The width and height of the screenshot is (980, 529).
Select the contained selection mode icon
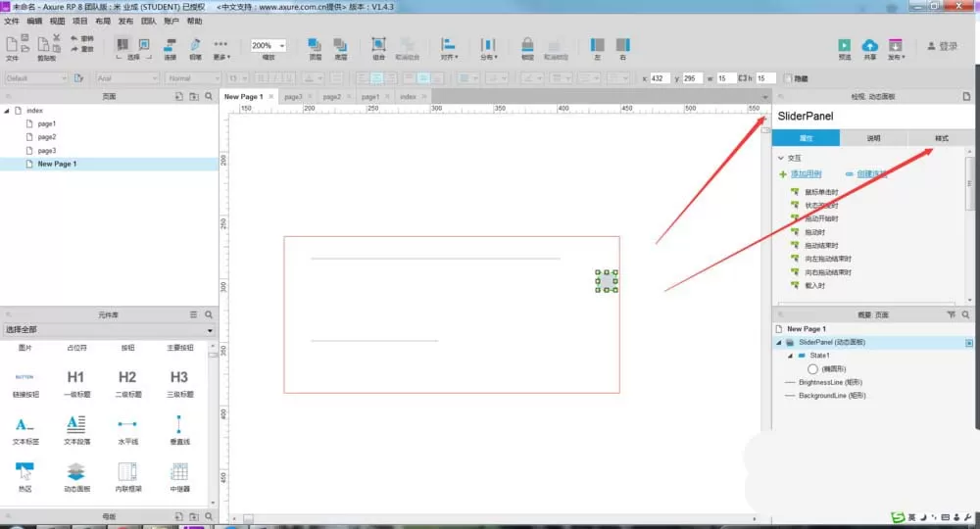pyautogui.click(x=144, y=44)
